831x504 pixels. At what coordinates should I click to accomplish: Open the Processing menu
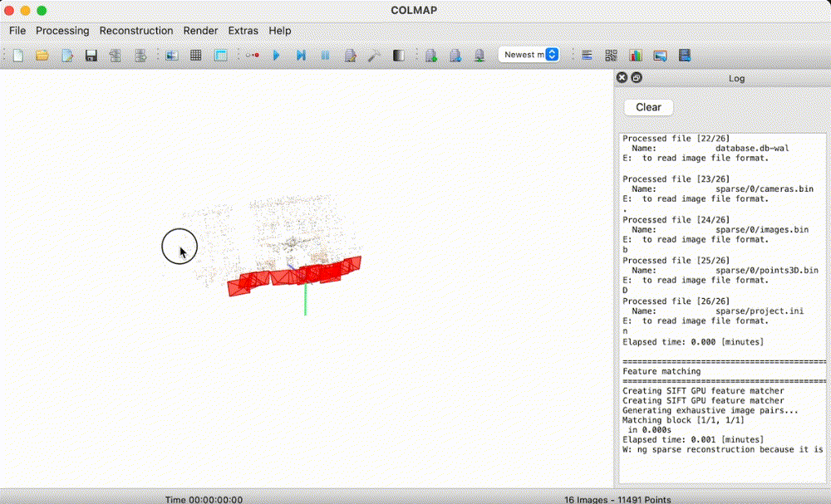(x=62, y=31)
